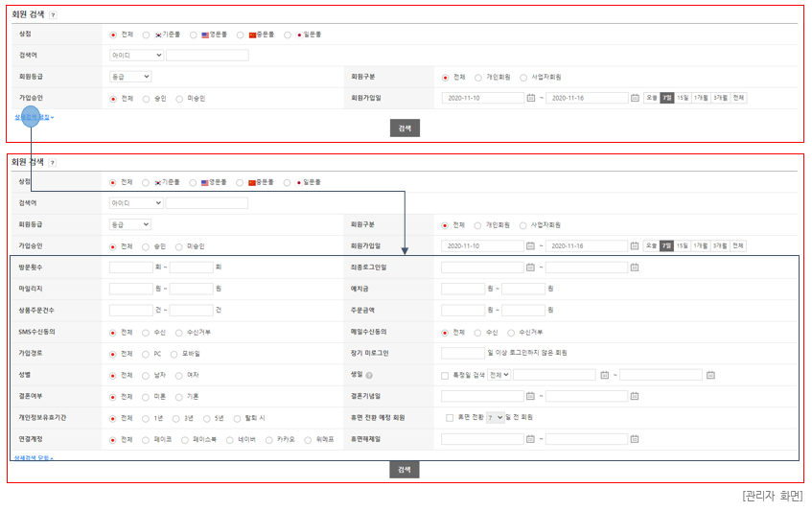
Task: Focus the 상품주문건수 minimum input field
Action: click(x=131, y=310)
